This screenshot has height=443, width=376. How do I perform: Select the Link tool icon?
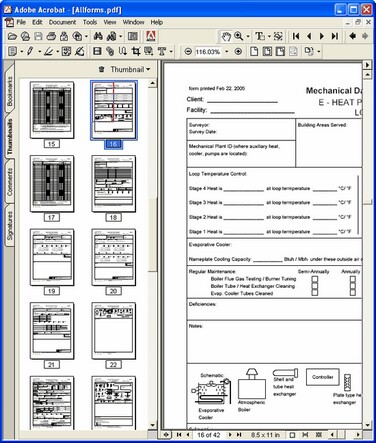[x=110, y=51]
